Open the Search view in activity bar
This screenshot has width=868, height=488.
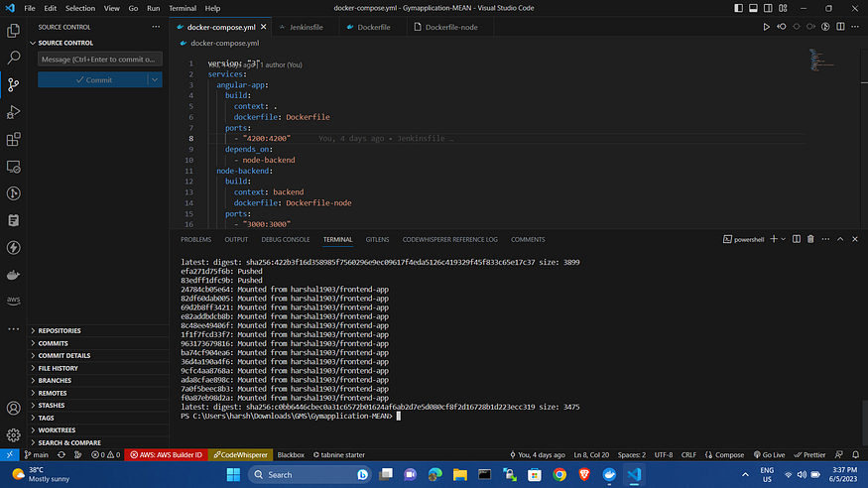(x=13, y=58)
